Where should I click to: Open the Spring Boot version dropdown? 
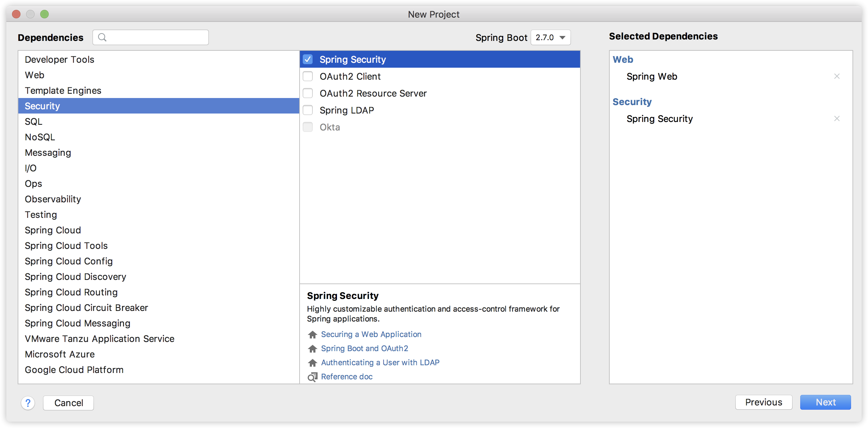coord(550,37)
